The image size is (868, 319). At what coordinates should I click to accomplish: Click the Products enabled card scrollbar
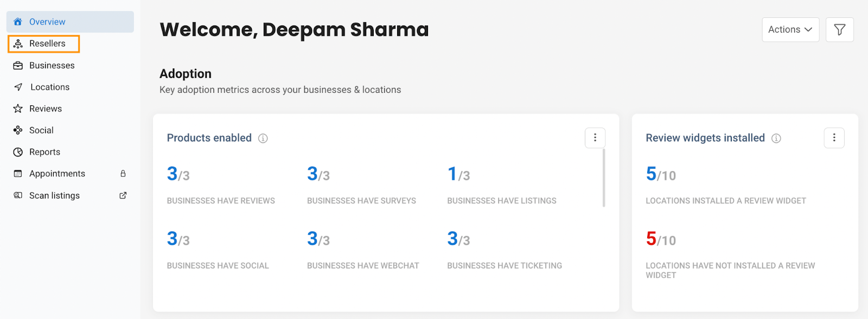pyautogui.click(x=604, y=177)
